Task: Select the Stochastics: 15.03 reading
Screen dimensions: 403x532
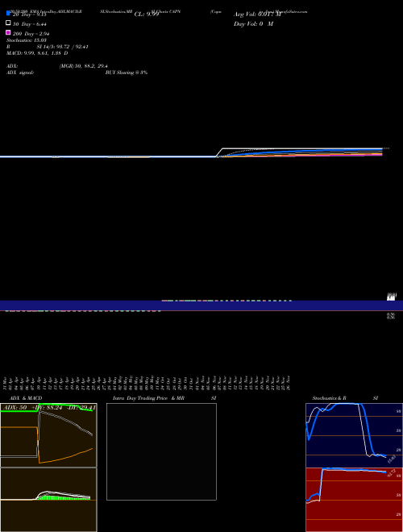Action: 27,40
